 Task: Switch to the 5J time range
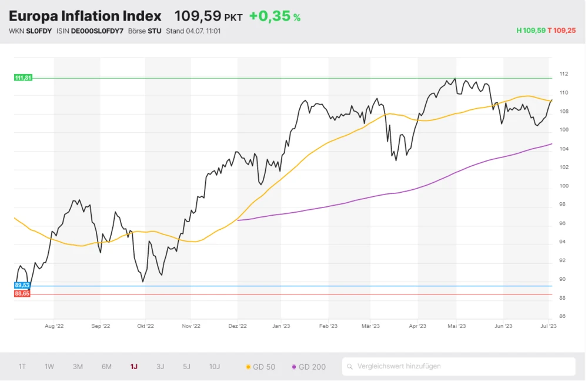click(186, 367)
